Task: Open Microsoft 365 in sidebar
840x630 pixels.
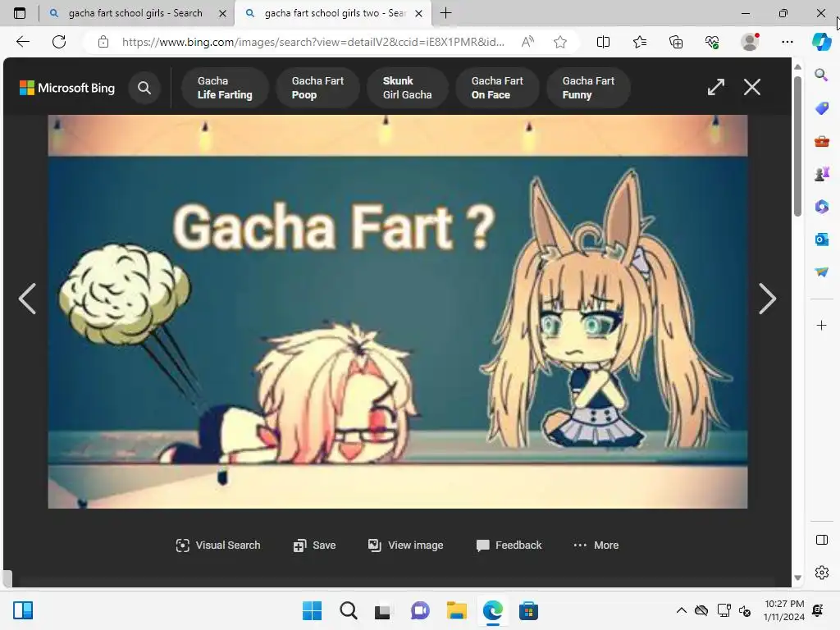Action: coord(821,207)
